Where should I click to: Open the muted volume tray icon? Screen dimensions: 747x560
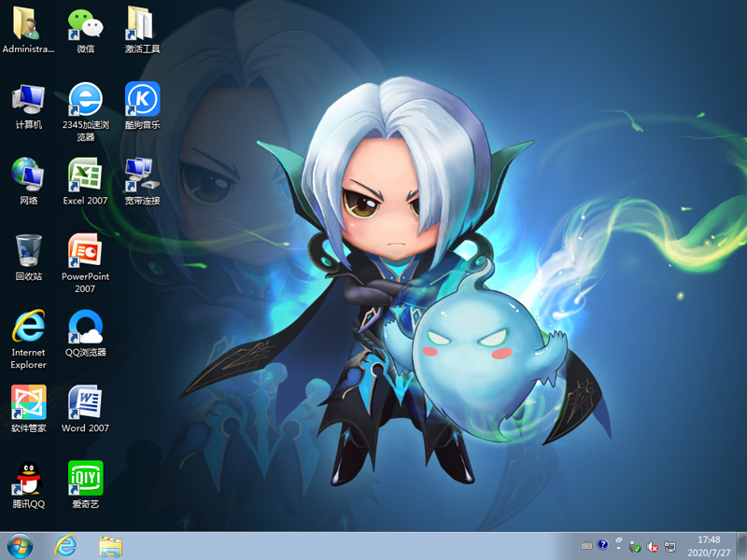652,547
